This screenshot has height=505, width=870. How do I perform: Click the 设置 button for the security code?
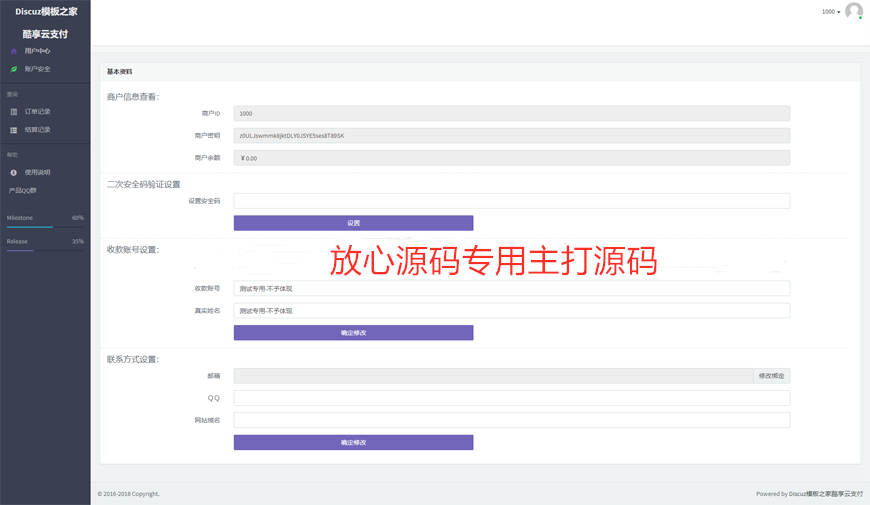(x=353, y=223)
